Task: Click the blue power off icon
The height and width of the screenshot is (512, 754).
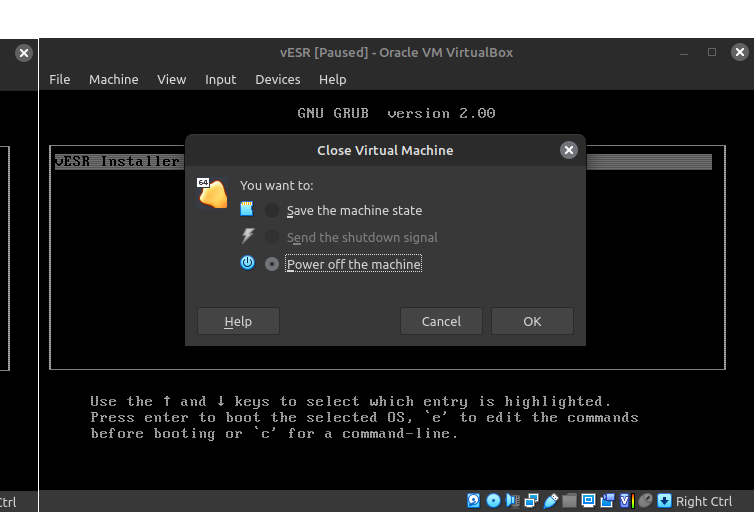Action: 247,263
